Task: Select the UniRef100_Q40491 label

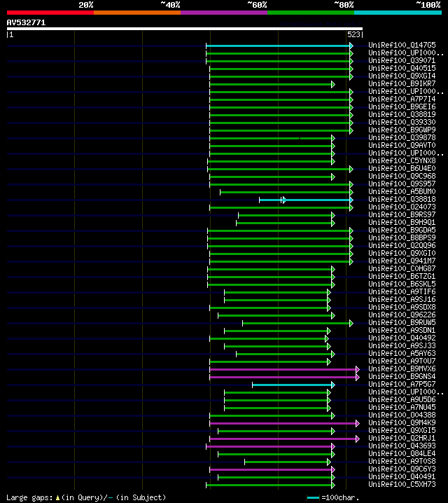Action: pos(402,476)
